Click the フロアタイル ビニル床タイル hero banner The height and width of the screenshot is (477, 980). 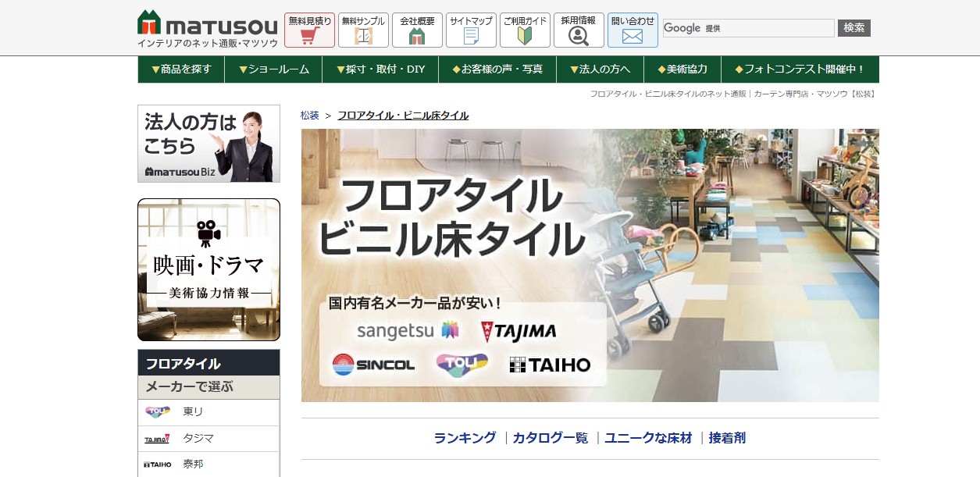pos(590,265)
